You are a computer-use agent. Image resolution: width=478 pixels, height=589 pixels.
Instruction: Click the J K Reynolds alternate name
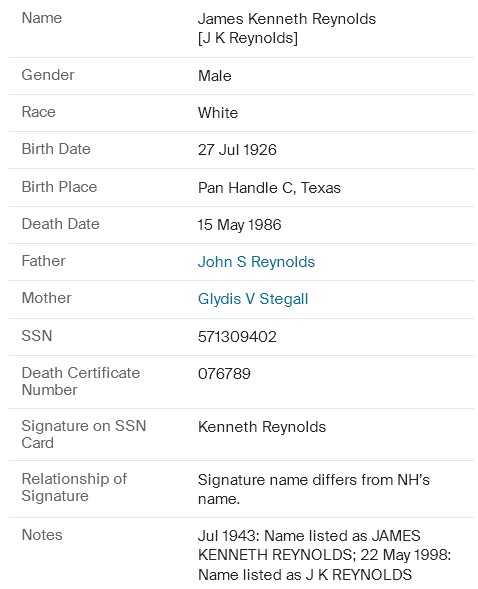click(247, 38)
